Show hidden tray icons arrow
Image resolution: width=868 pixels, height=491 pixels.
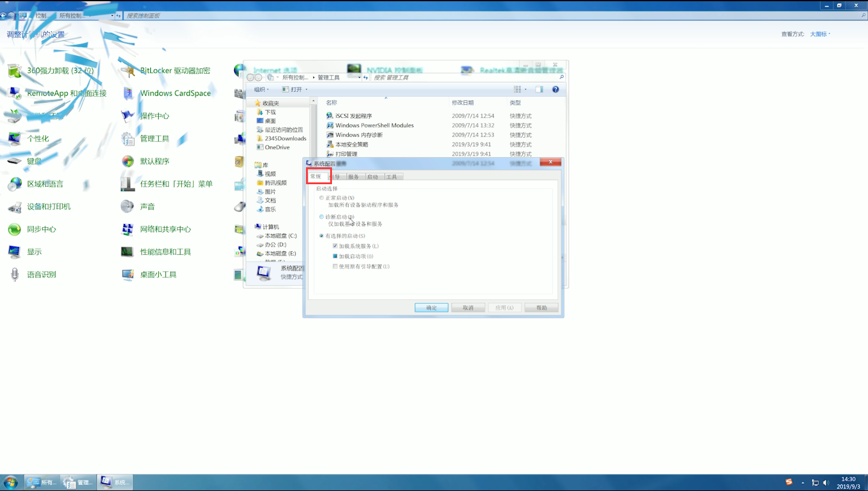click(x=803, y=483)
